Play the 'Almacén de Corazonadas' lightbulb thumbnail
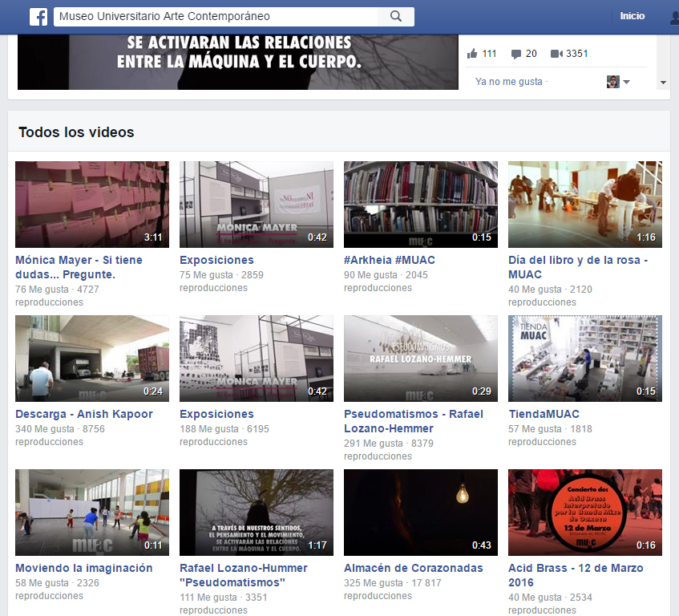This screenshot has height=616, width=679. pyautogui.click(x=421, y=513)
